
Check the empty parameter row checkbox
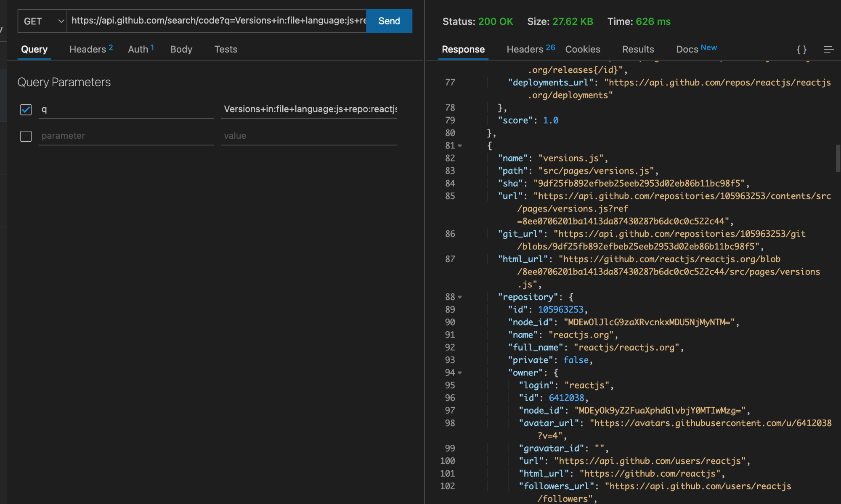26,136
